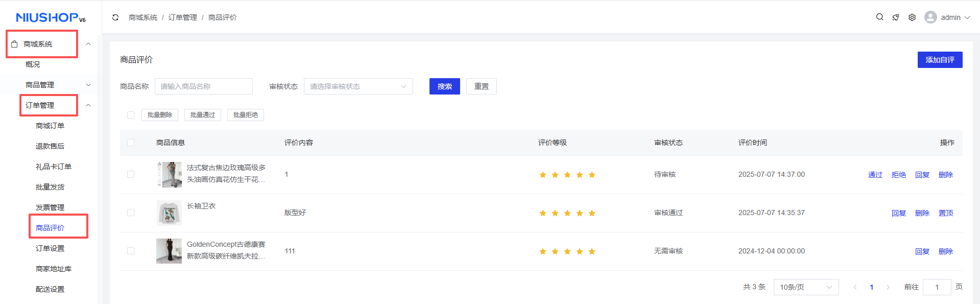Click the rocket icon in top bar

(x=896, y=17)
